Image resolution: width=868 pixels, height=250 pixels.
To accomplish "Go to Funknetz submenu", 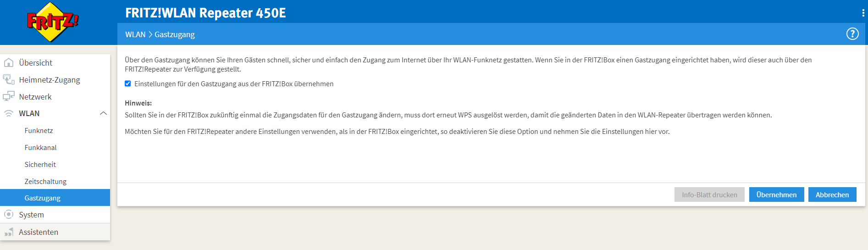I will (55, 131).
